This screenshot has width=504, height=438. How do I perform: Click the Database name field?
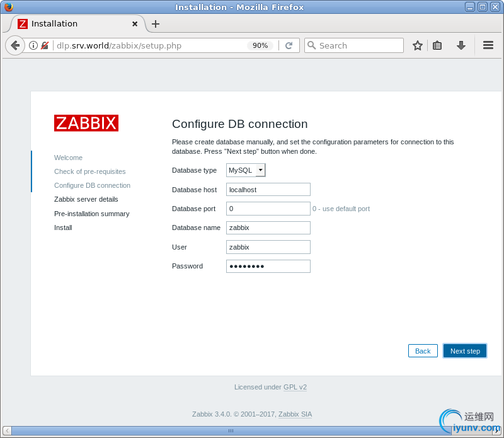click(268, 228)
